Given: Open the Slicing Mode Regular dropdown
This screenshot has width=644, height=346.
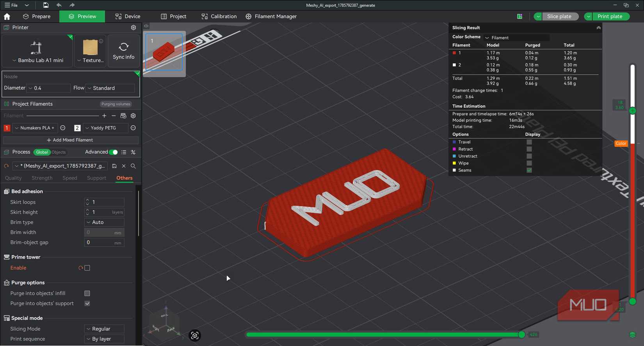Looking at the screenshot, I should pos(104,329).
